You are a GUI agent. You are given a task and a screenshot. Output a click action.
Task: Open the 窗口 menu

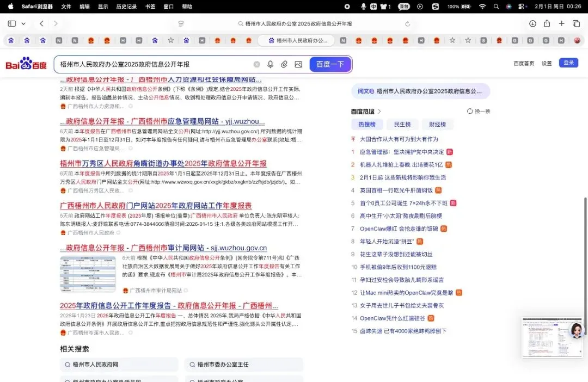click(x=169, y=7)
